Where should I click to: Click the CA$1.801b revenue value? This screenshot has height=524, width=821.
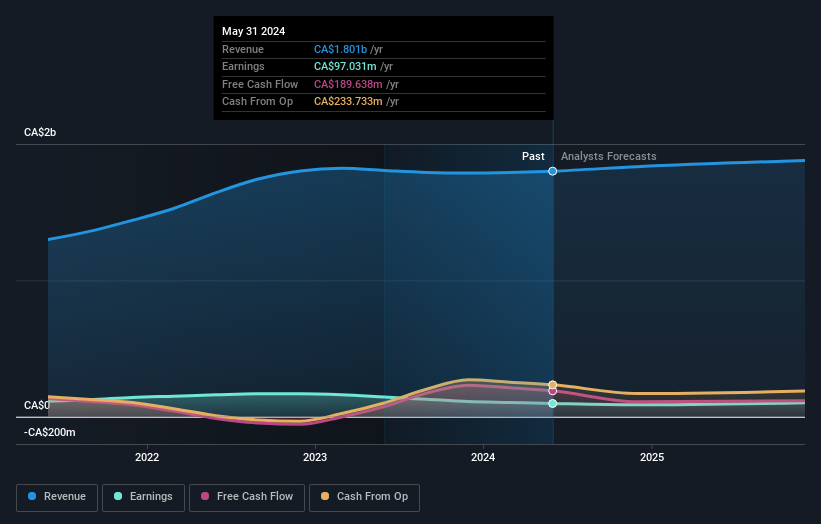point(340,49)
